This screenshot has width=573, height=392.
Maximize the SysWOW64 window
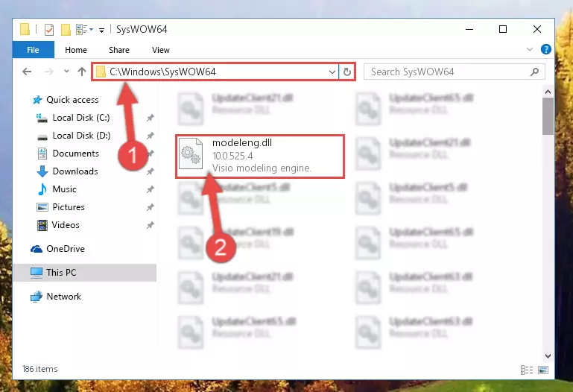pyautogui.click(x=503, y=29)
